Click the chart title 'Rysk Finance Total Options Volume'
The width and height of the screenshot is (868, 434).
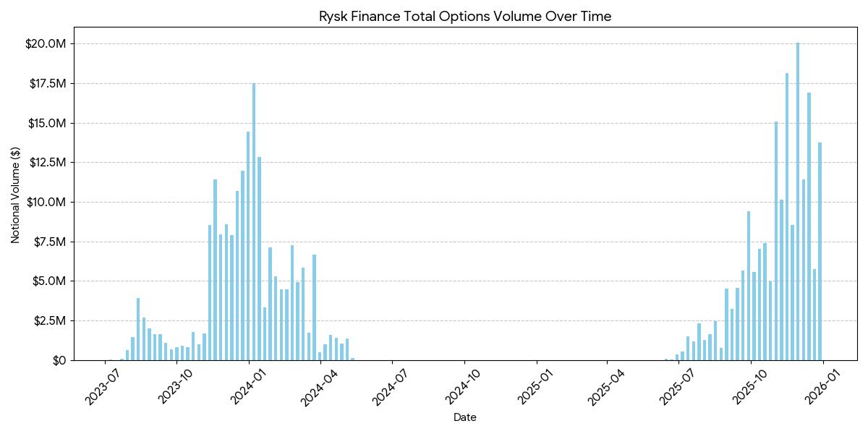(464, 16)
